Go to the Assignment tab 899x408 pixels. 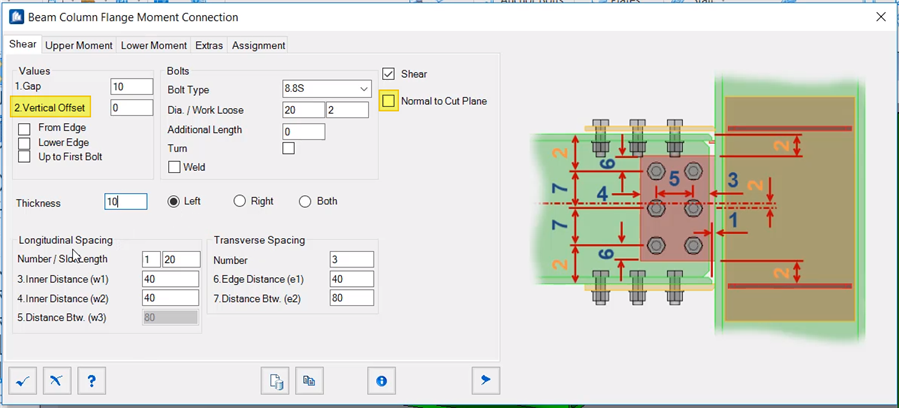(258, 45)
